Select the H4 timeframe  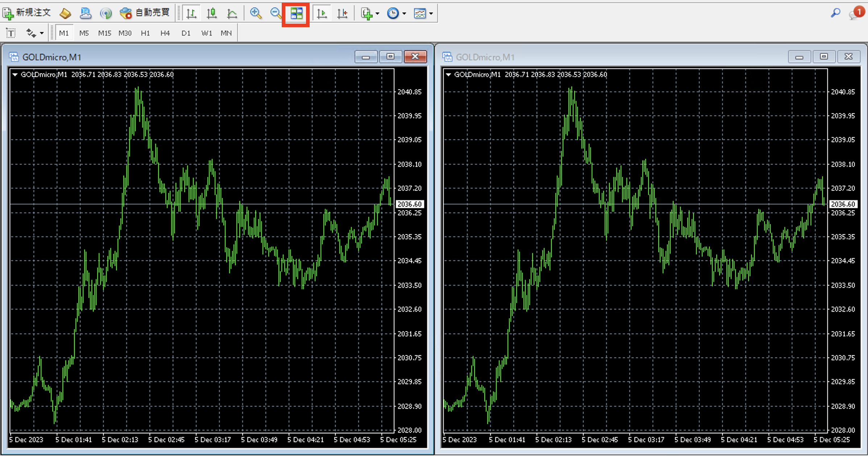(165, 33)
